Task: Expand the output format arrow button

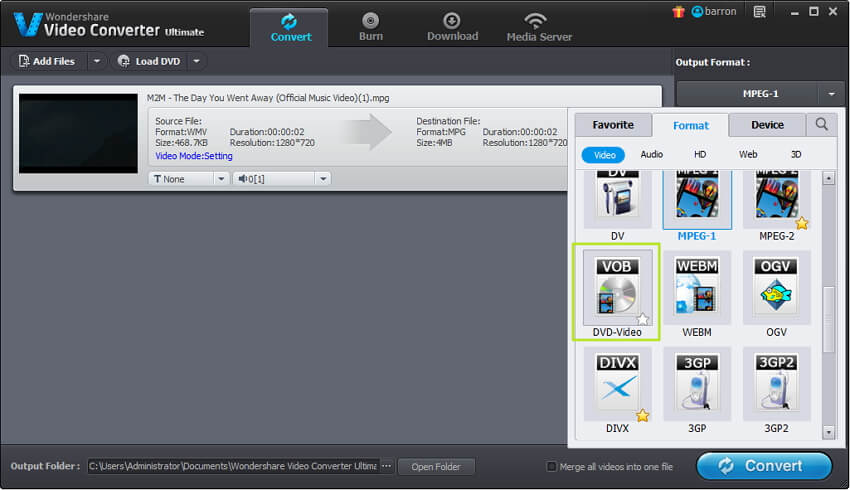Action: pyautogui.click(x=832, y=94)
